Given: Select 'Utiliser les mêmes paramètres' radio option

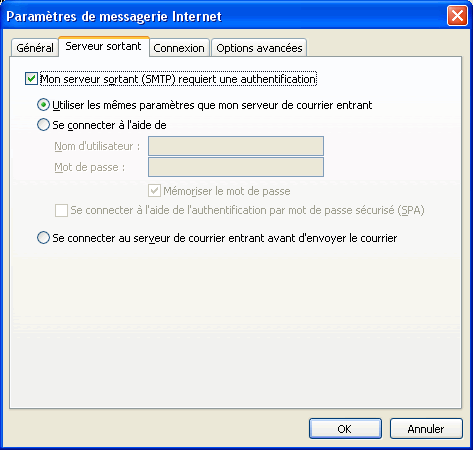Looking at the screenshot, I should [43, 105].
